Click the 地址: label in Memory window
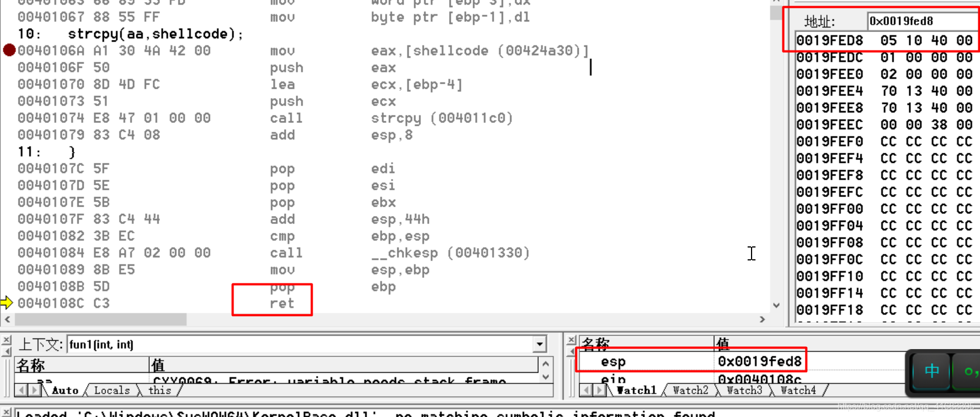This screenshot has width=980, height=417. 819,21
